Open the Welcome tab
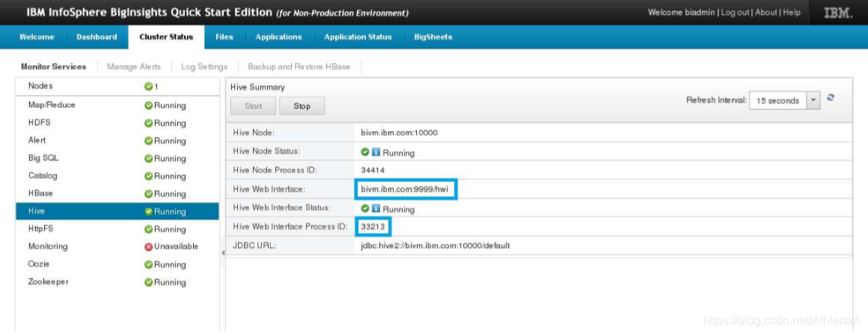868x334 pixels. [37, 37]
